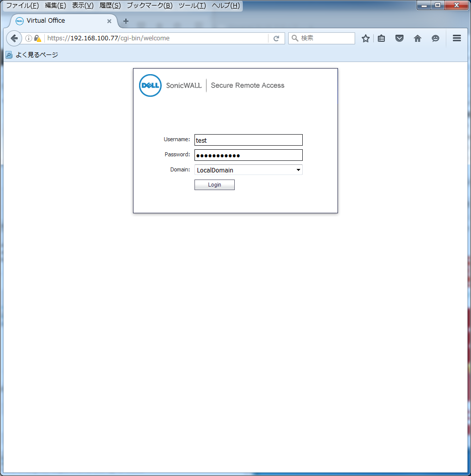Click the Username: label
Screen dimensions: 471x476
click(177, 139)
